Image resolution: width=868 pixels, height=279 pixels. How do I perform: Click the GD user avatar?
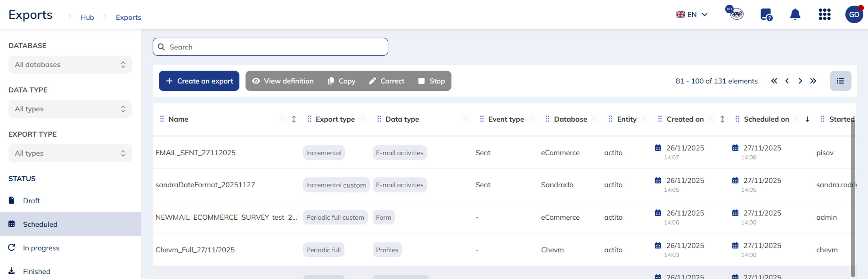pos(854,14)
